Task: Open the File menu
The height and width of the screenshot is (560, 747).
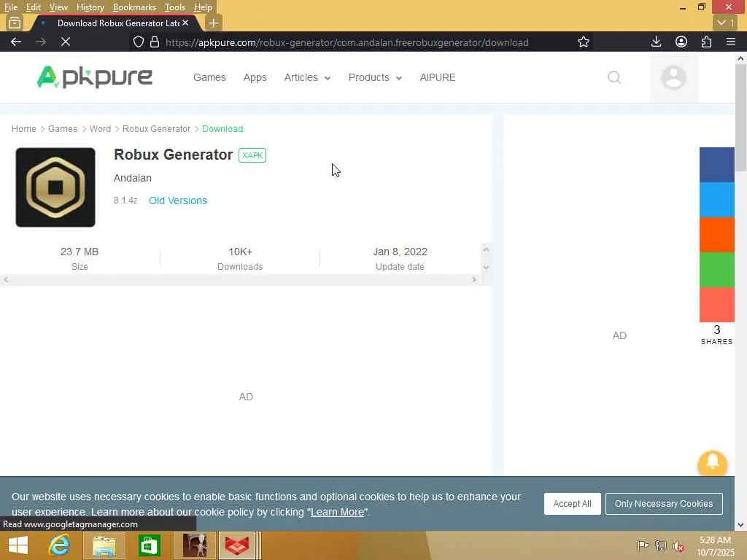Action: pos(10,7)
